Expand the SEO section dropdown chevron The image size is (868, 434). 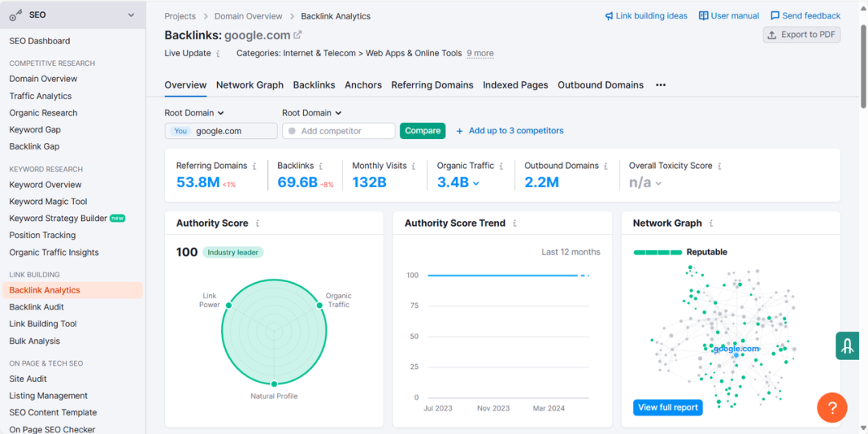[x=131, y=15]
